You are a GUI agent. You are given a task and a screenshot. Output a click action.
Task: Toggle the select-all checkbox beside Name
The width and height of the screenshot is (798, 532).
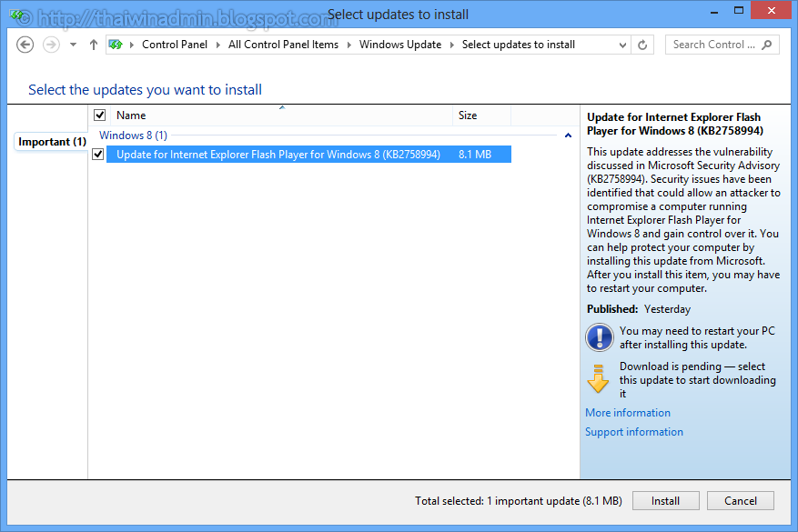[100, 115]
